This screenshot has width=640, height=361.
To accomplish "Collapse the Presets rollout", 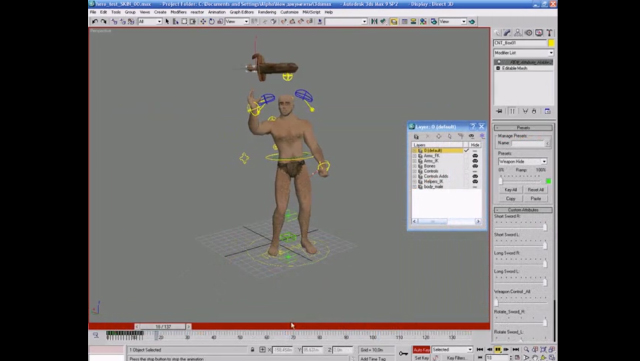I will pyautogui.click(x=524, y=128).
